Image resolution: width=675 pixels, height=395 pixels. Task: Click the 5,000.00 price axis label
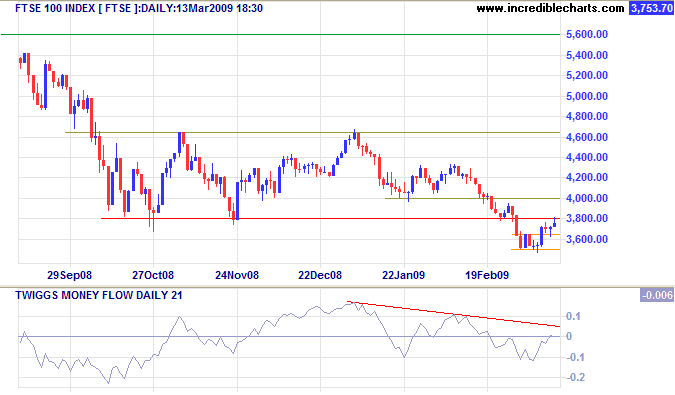pyautogui.click(x=587, y=96)
